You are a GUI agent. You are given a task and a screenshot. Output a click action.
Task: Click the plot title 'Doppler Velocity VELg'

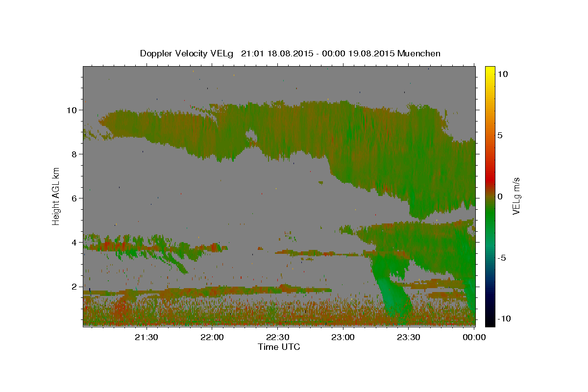click(x=186, y=53)
